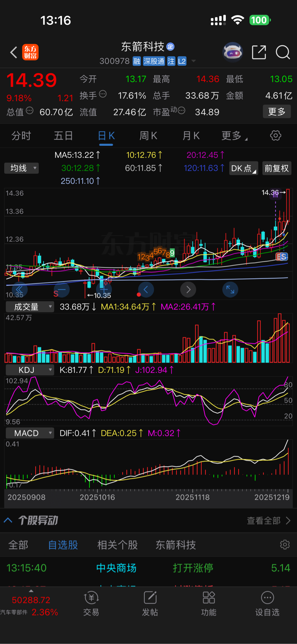
Task: Select the 全部 alerts tab
Action: point(18,545)
